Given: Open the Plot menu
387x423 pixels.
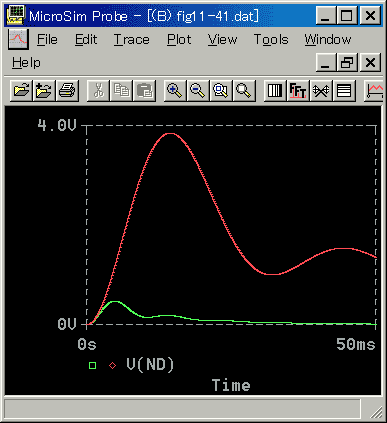Looking at the screenshot, I should pos(179,40).
